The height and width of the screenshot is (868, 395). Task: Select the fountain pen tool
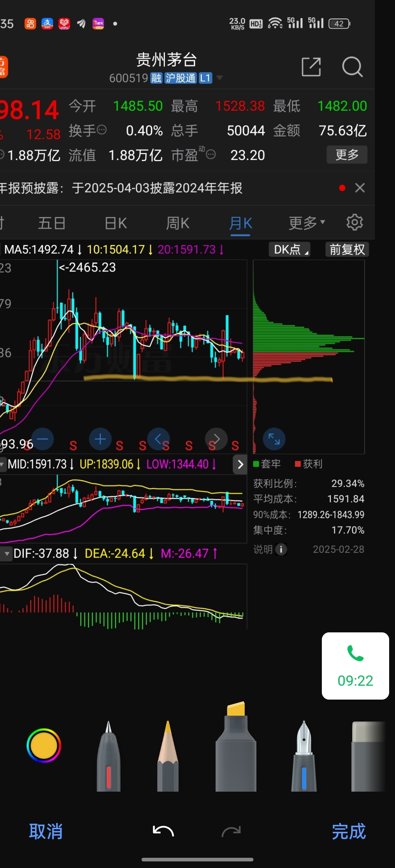pos(304,756)
